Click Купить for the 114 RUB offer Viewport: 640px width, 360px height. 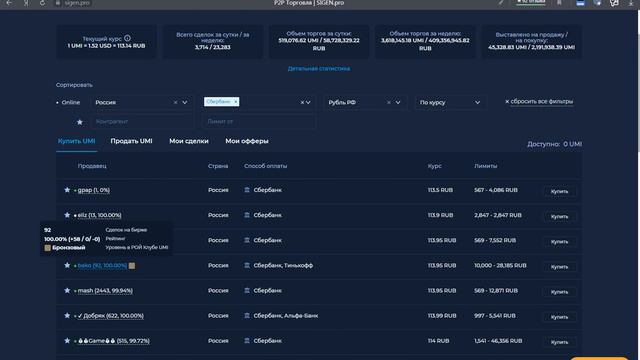tap(560, 342)
